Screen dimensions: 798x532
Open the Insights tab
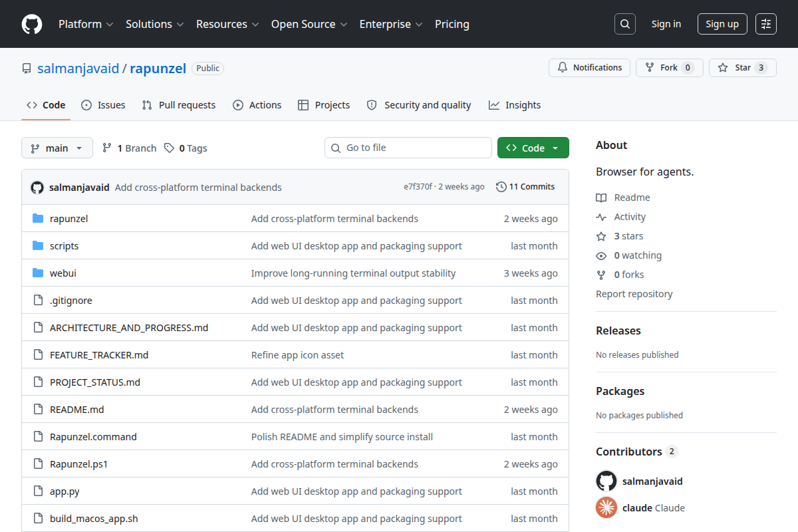pos(515,105)
